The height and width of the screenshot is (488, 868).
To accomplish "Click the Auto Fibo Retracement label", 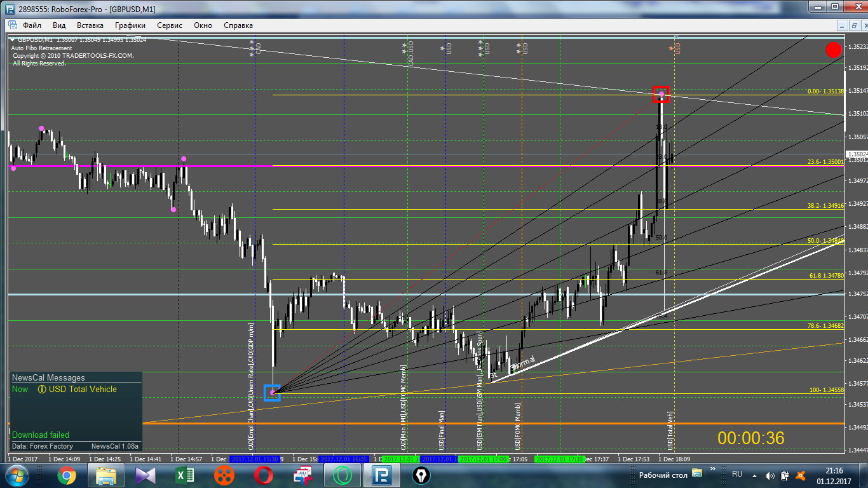I will click(41, 48).
